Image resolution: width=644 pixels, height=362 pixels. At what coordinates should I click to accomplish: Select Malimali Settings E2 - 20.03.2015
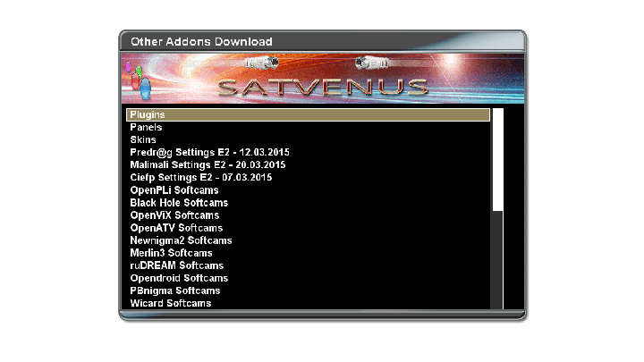[x=308, y=165]
